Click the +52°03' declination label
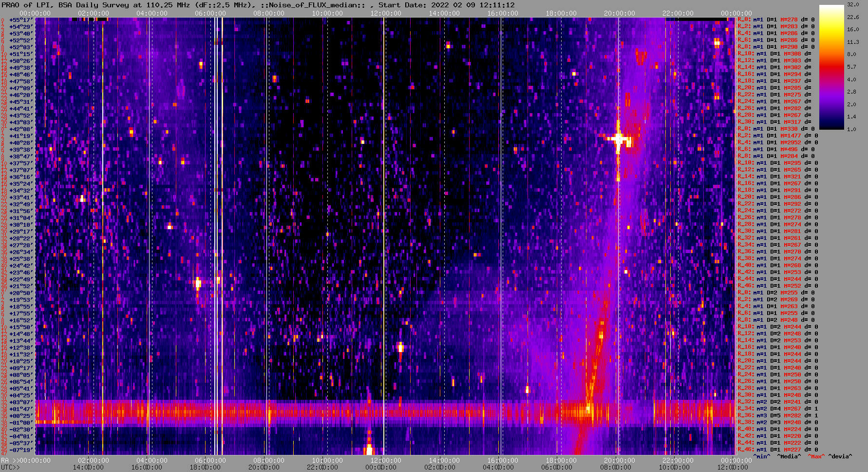Image resolution: width=868 pixels, height=472 pixels. pyautogui.click(x=21, y=47)
